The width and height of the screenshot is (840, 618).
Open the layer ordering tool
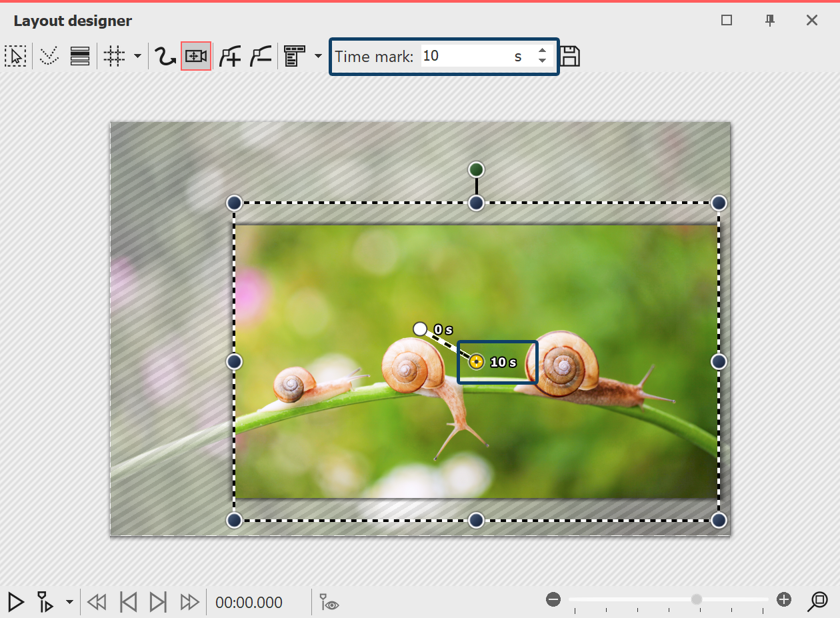click(x=80, y=56)
